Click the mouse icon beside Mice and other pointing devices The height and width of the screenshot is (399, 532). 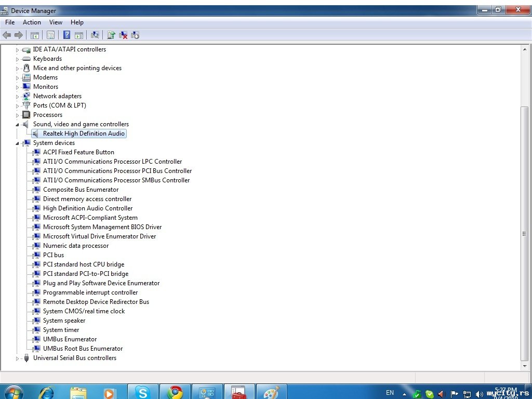[26, 68]
